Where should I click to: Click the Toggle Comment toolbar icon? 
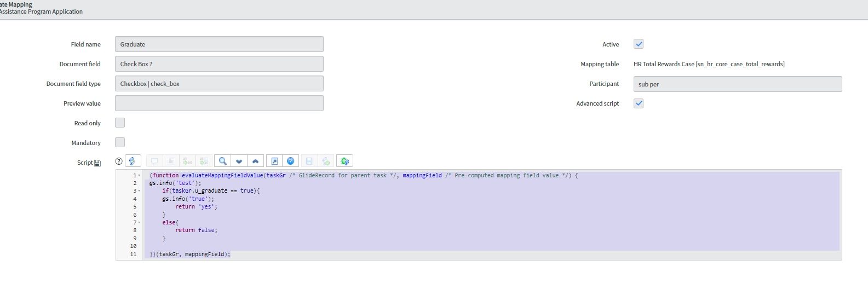tap(154, 161)
